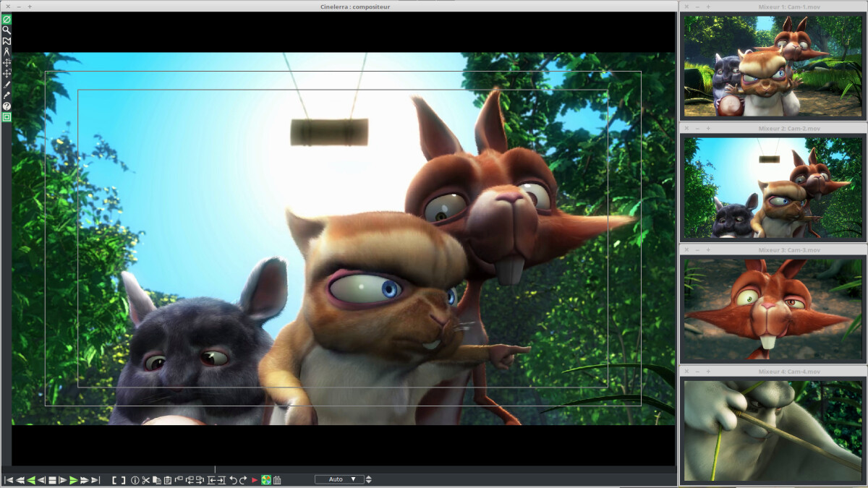Click the undo arrow icon
The height and width of the screenshot is (488, 868).
pos(233,479)
